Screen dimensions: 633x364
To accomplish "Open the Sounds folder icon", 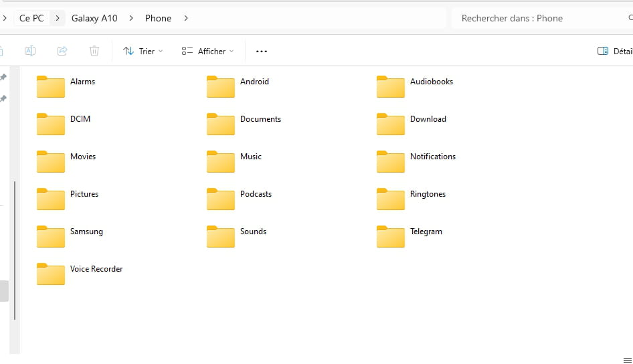I will click(221, 237).
